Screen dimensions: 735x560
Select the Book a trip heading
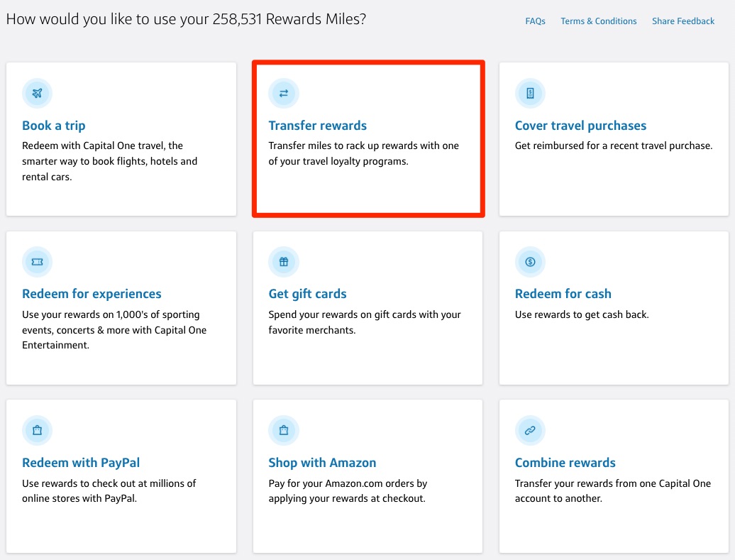pos(54,126)
